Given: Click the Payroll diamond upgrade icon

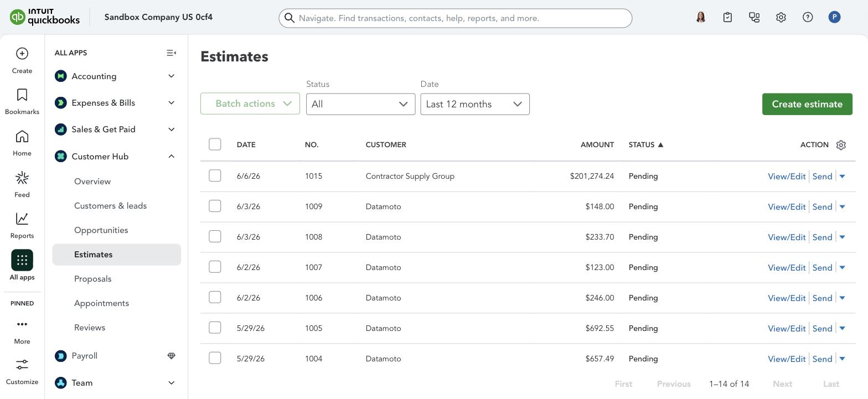Looking at the screenshot, I should tap(171, 356).
